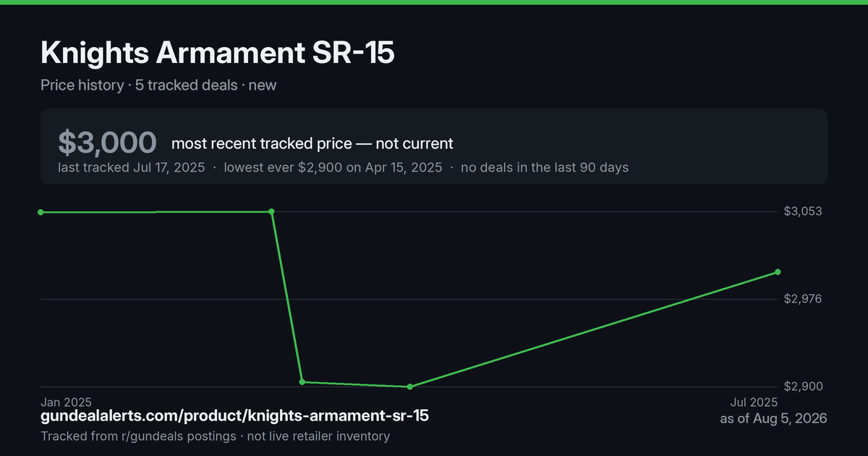The image size is (868, 456).
Task: Click 'last tracked Jul 17, 2025' text
Action: pyautogui.click(x=132, y=167)
